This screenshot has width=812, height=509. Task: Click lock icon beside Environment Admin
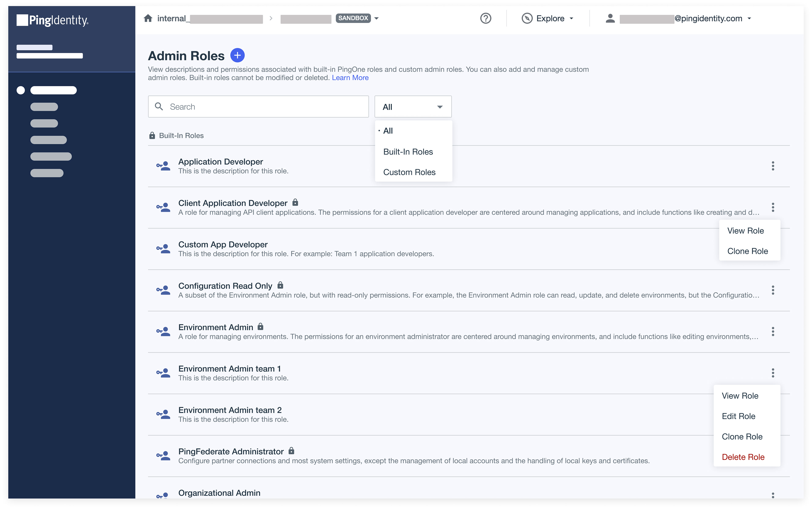(260, 327)
